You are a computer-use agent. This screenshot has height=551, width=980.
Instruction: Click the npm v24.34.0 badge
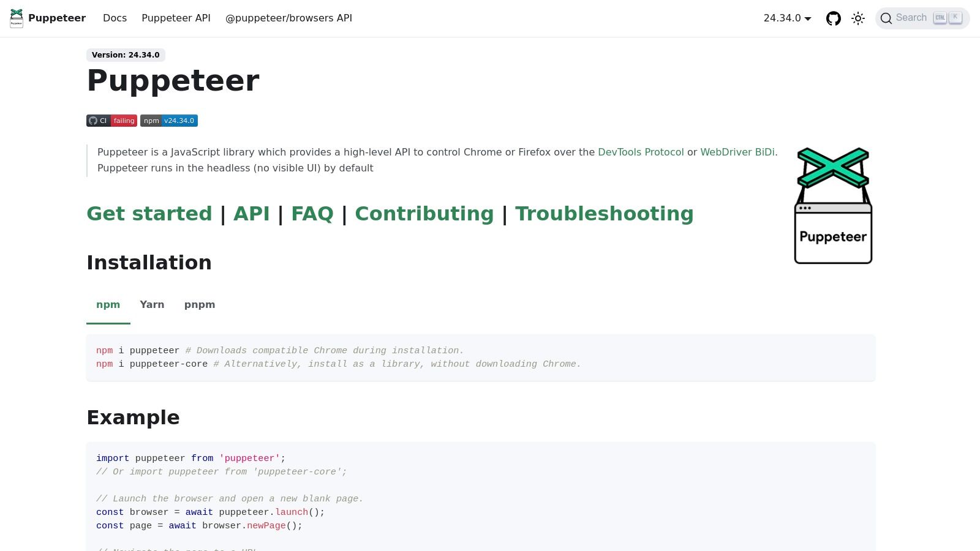[169, 121]
